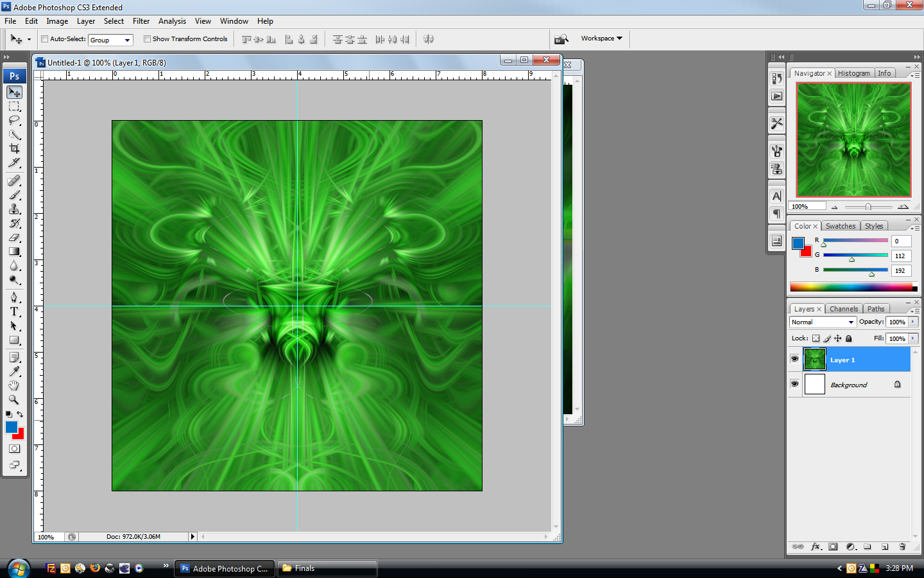Select the Path Selection tool

[14, 326]
